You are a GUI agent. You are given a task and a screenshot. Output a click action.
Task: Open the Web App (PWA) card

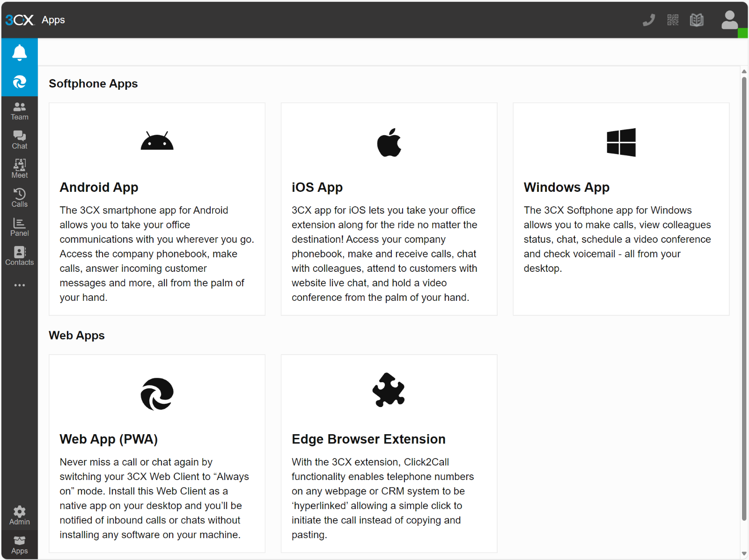tap(157, 453)
